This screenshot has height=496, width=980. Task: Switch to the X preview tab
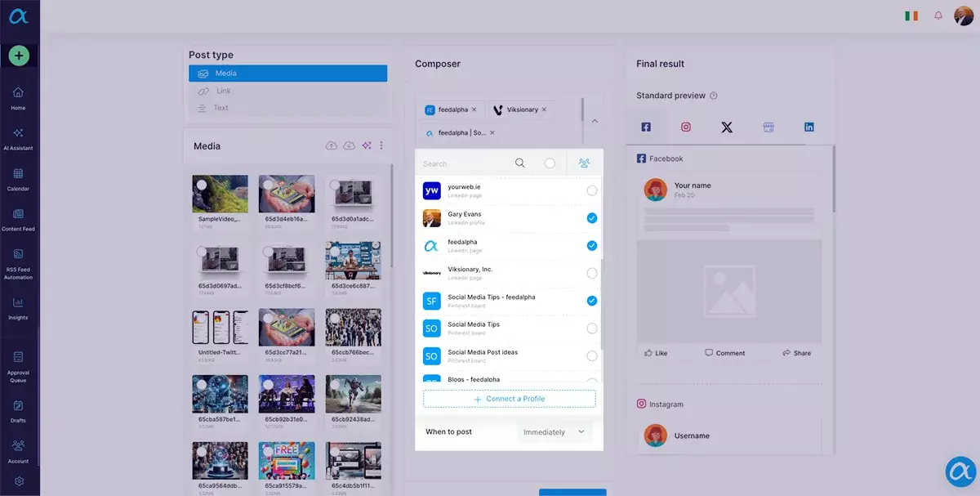pyautogui.click(x=727, y=127)
